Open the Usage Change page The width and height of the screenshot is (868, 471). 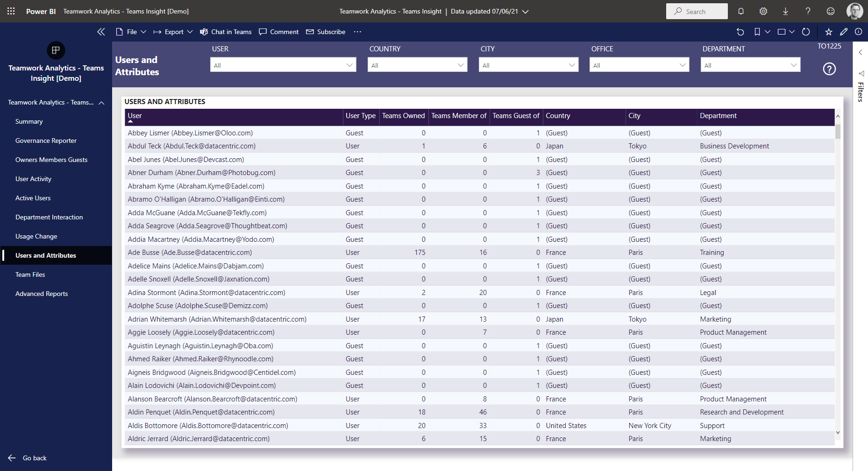36,236
